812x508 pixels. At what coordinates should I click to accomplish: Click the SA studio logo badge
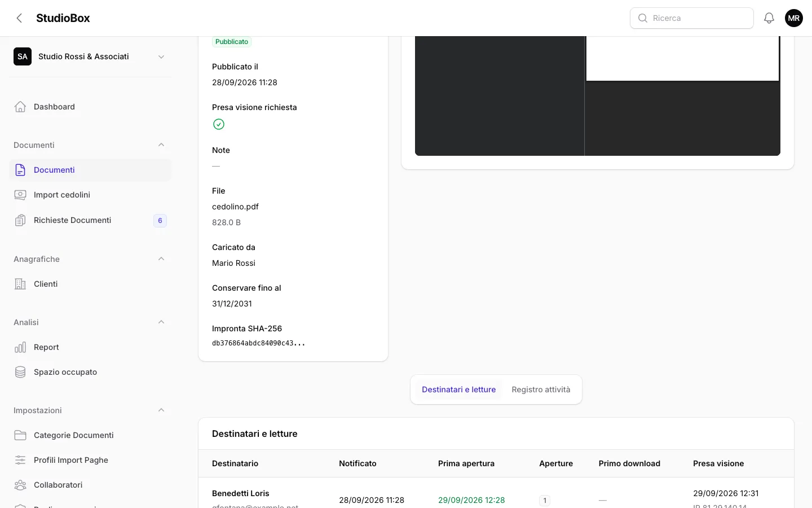[23, 56]
